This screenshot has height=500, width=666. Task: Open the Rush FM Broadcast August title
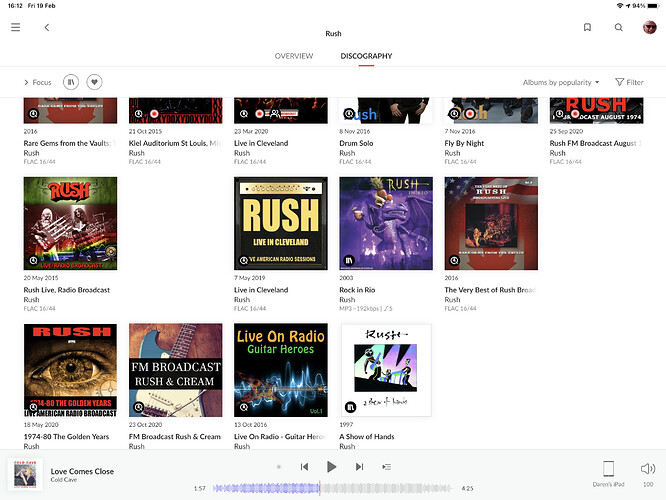[x=595, y=143]
